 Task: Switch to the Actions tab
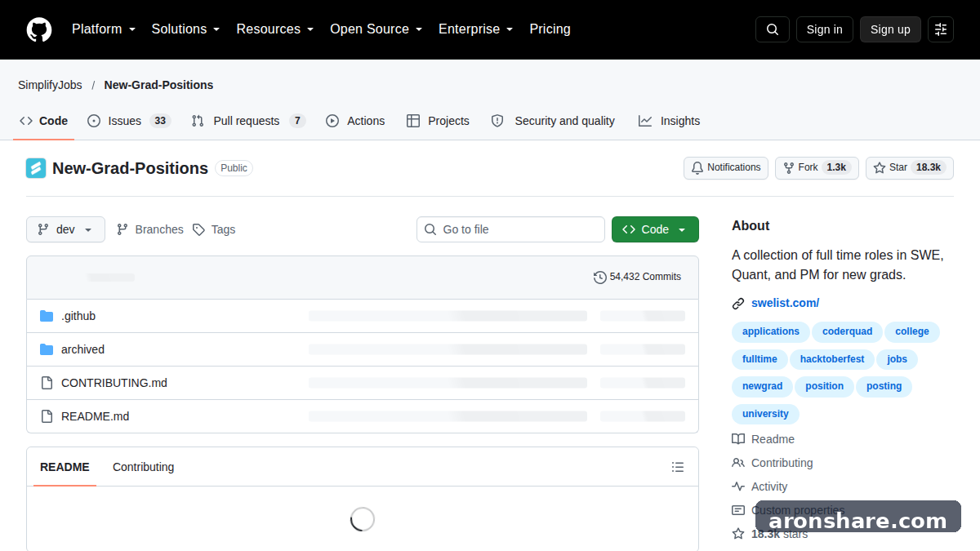pyautogui.click(x=355, y=121)
